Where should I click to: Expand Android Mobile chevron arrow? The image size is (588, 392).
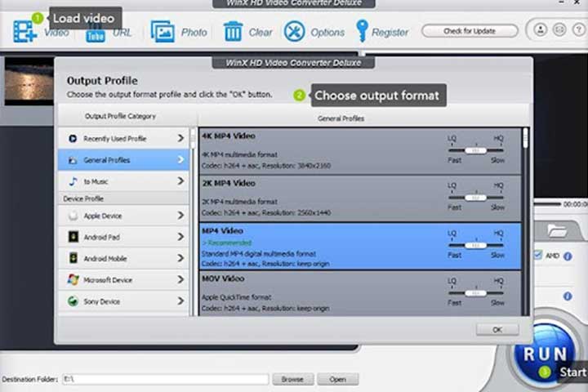tap(180, 258)
